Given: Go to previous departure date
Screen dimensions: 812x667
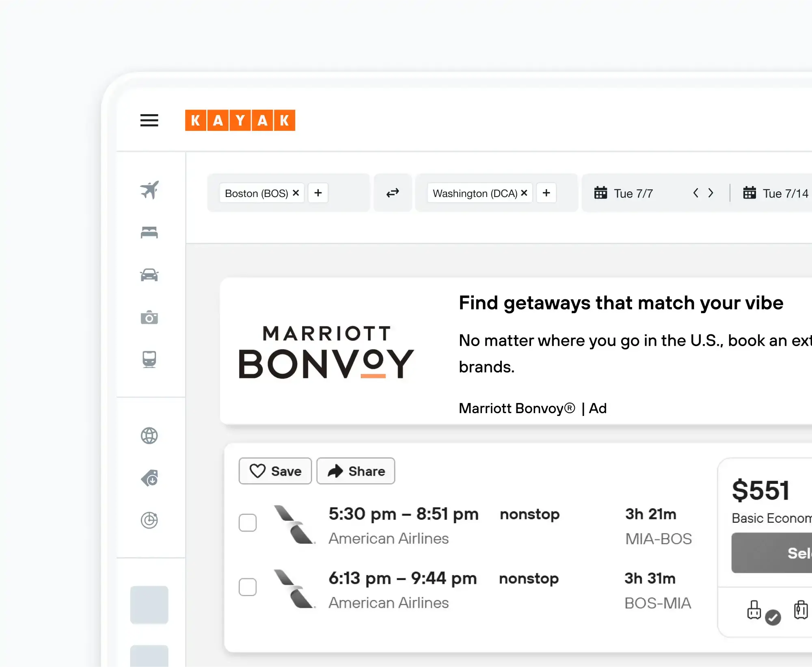Looking at the screenshot, I should pyautogui.click(x=695, y=193).
